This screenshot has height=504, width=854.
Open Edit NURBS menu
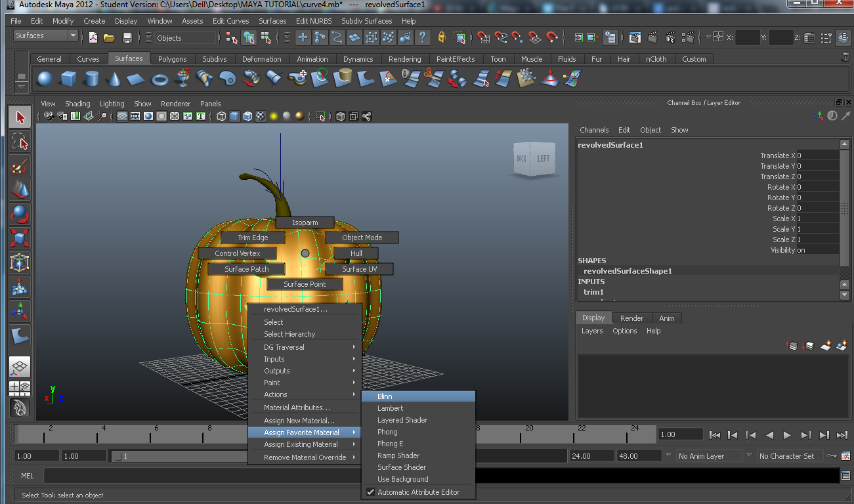click(314, 21)
